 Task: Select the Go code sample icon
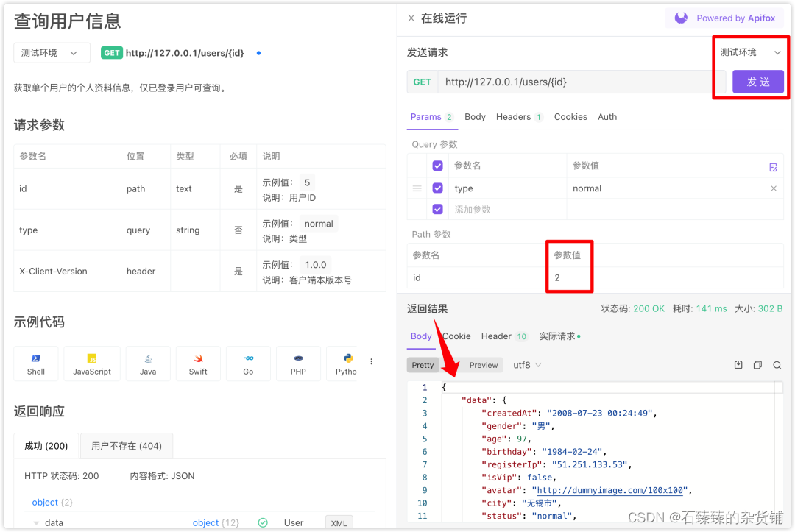tap(249, 363)
